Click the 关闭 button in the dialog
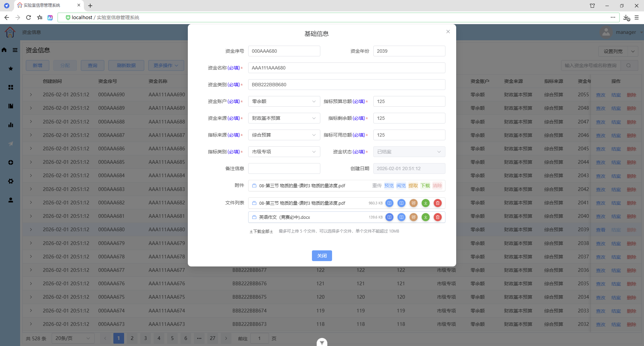 click(x=322, y=256)
